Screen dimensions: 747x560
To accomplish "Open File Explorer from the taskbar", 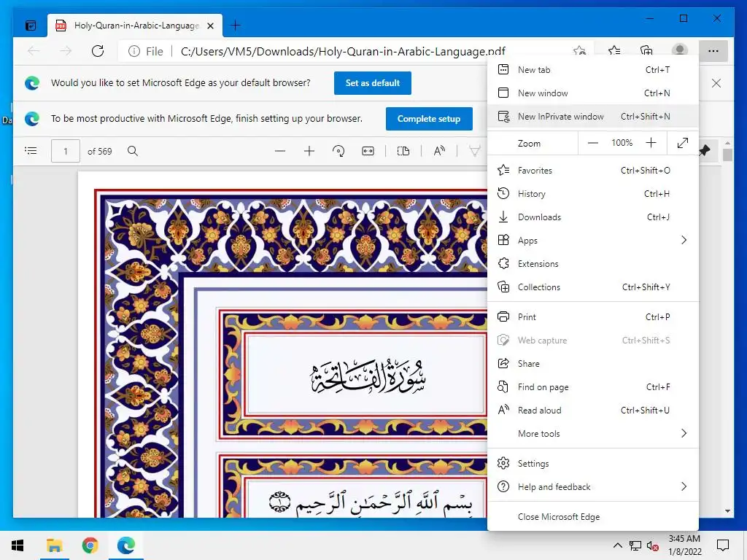I will tap(54, 545).
